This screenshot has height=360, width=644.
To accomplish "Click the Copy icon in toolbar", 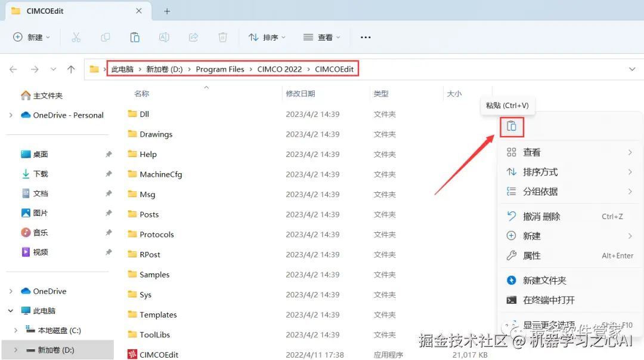I will [106, 38].
